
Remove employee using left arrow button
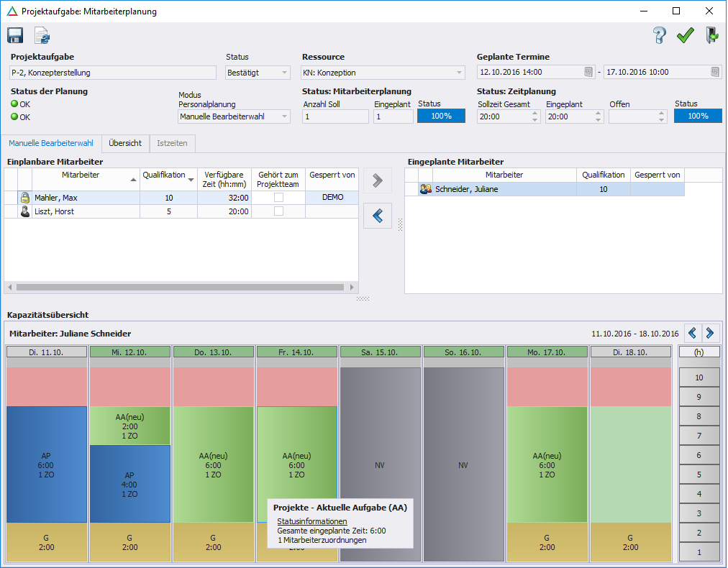pos(378,215)
